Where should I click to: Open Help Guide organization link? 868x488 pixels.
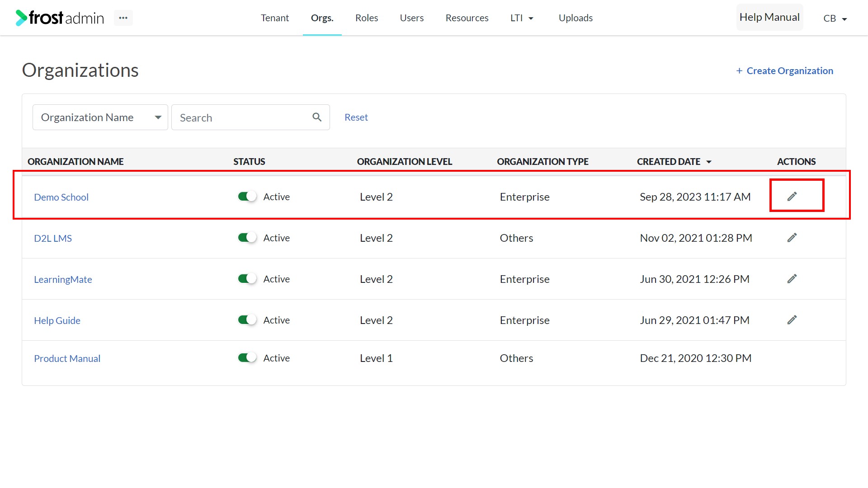click(57, 320)
